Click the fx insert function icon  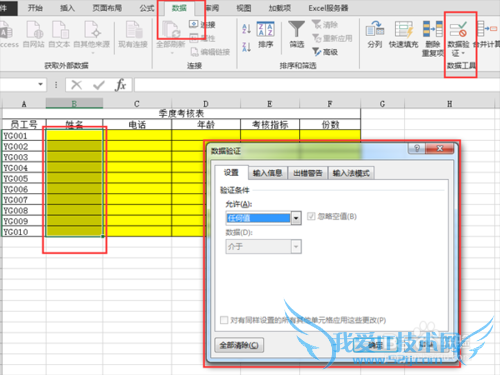click(x=121, y=85)
